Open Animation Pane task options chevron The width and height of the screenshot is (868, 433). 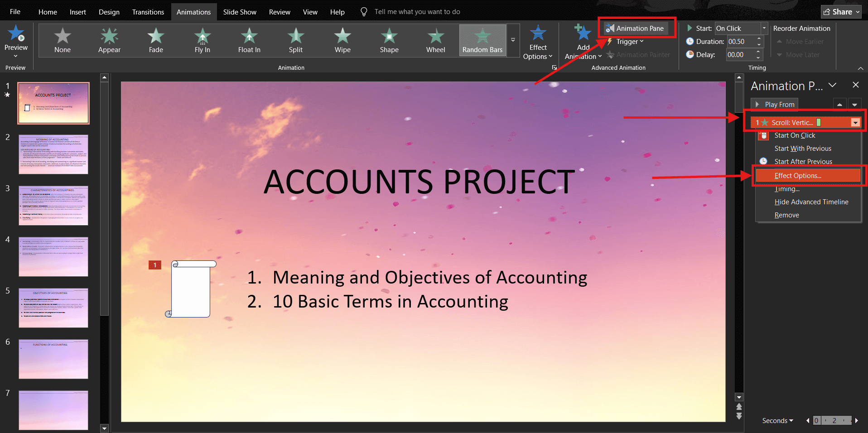coord(832,85)
